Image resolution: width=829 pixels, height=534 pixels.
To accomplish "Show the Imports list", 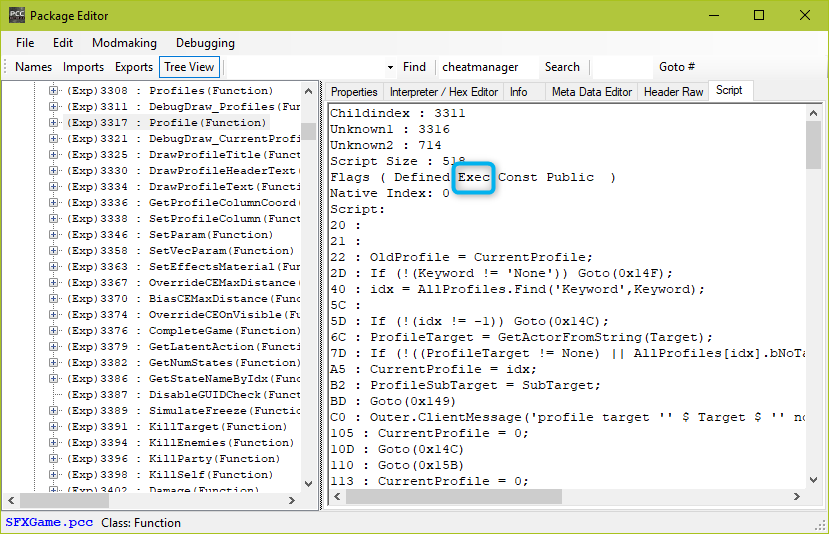I will [83, 67].
